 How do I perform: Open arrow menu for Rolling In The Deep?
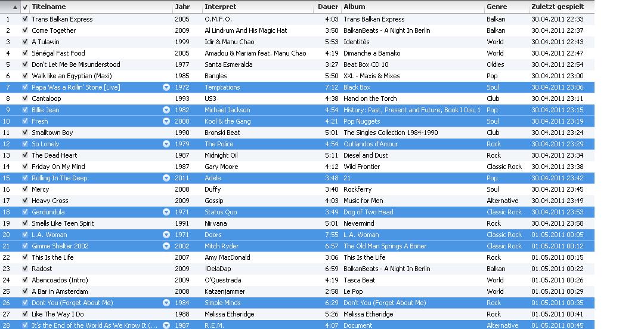coord(166,178)
